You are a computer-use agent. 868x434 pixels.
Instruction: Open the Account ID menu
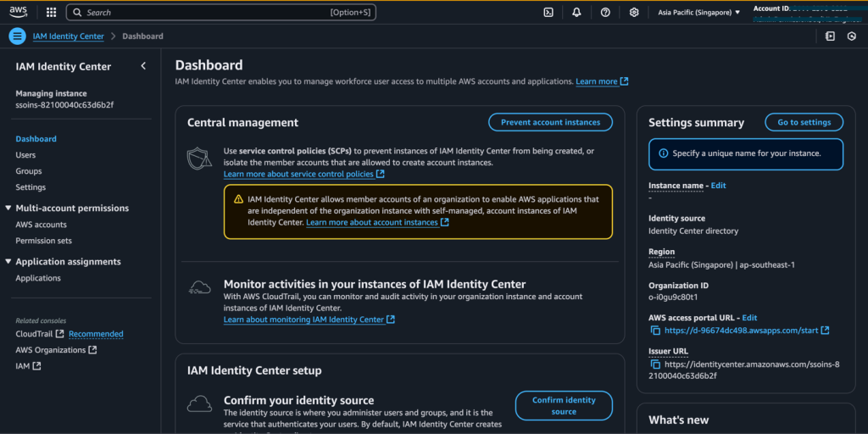tap(808, 12)
